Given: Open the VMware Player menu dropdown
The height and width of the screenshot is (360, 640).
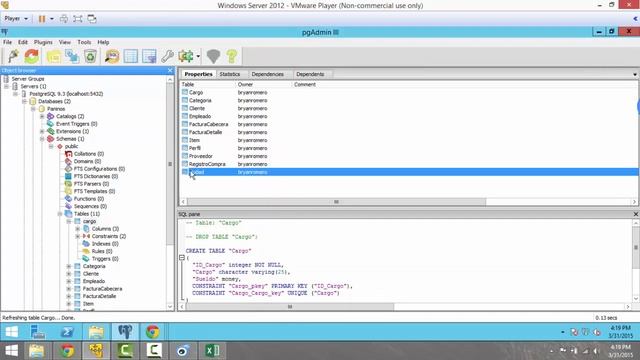Looking at the screenshot, I should coord(16,18).
